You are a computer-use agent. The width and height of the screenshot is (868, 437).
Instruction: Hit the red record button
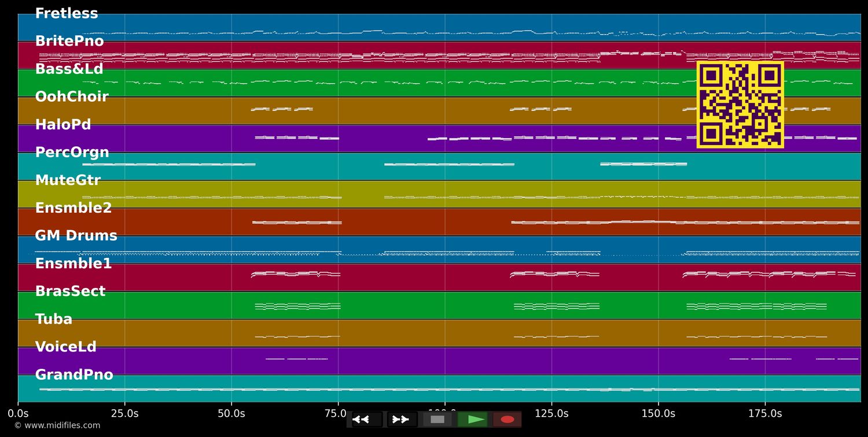click(507, 420)
